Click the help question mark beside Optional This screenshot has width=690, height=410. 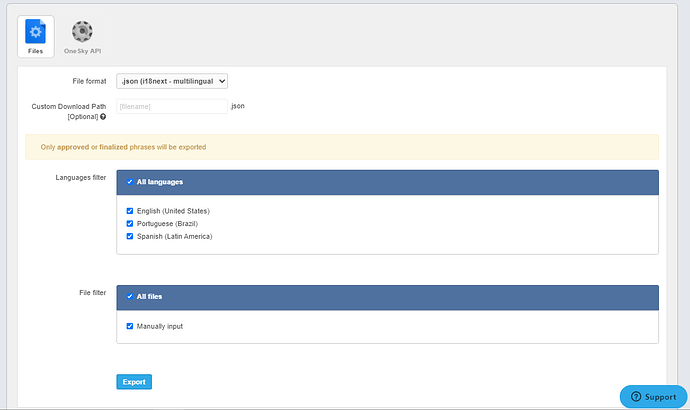point(103,117)
